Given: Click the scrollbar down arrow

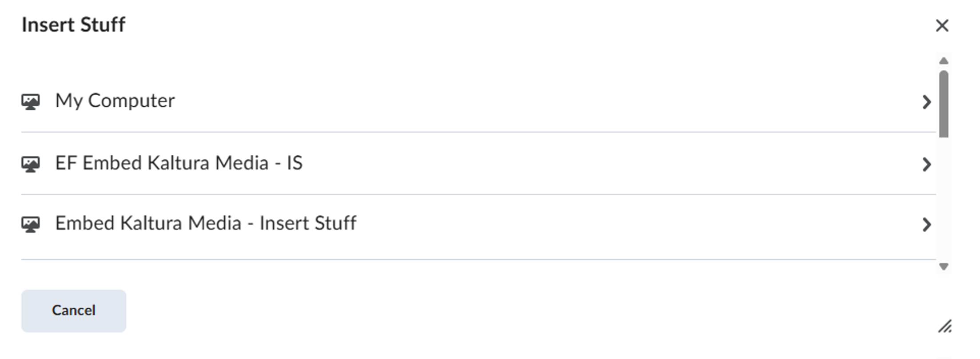Looking at the screenshot, I should (944, 266).
